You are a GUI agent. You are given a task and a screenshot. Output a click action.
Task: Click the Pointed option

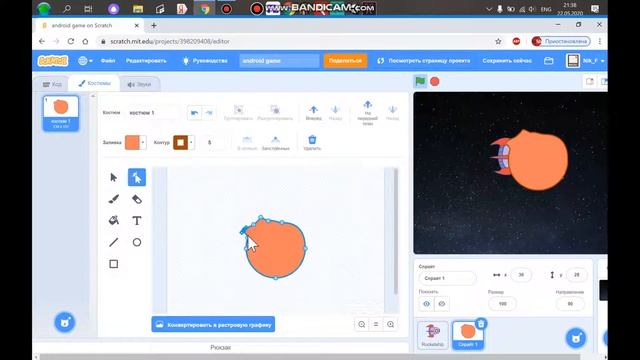pos(276,143)
